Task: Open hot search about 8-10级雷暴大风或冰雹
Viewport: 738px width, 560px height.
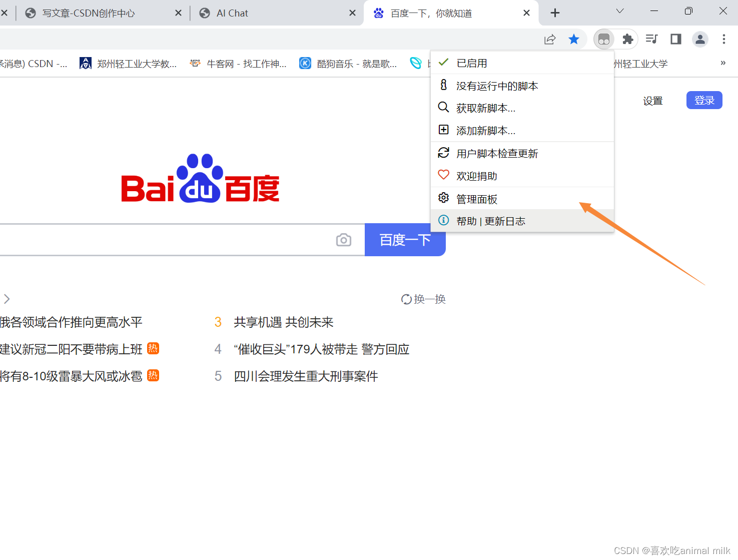Action: click(71, 376)
